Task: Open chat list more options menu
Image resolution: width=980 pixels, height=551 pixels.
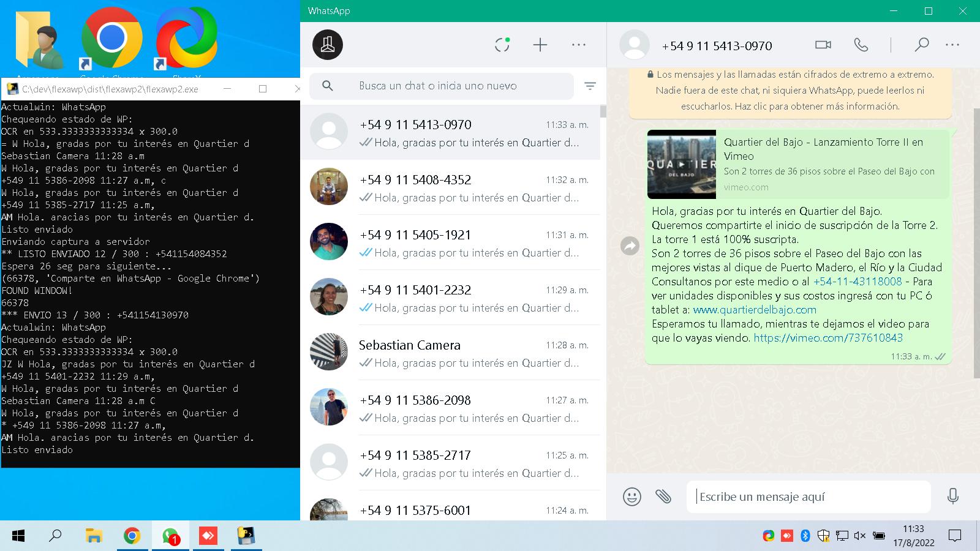Action: pyautogui.click(x=579, y=45)
